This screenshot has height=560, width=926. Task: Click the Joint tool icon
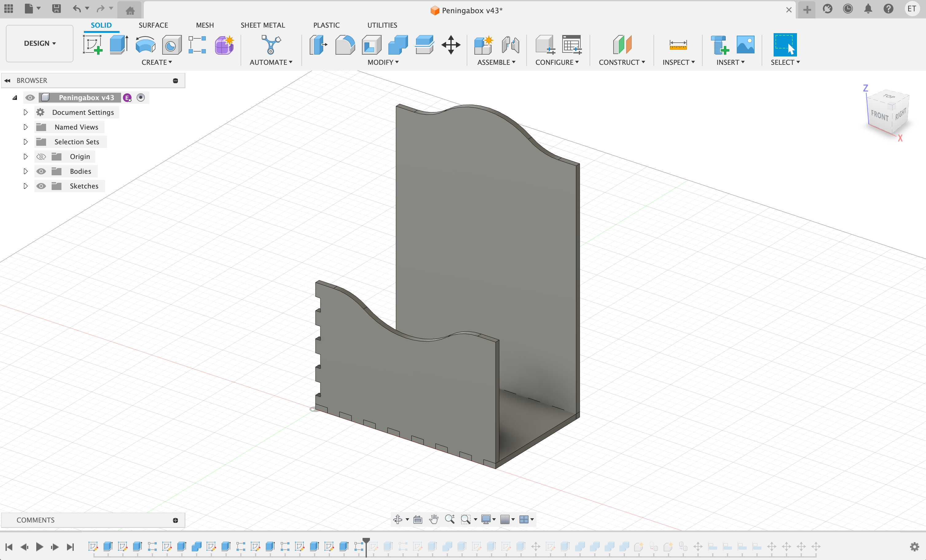pos(510,45)
